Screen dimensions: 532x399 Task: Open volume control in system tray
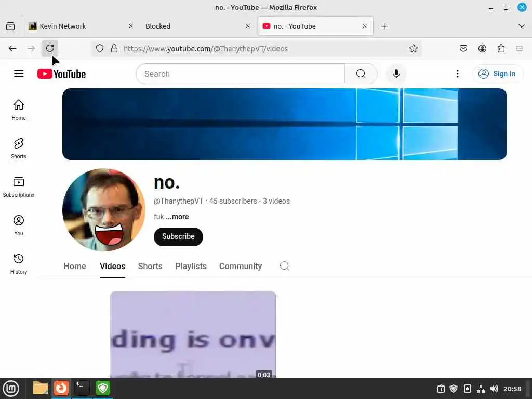coord(494,389)
